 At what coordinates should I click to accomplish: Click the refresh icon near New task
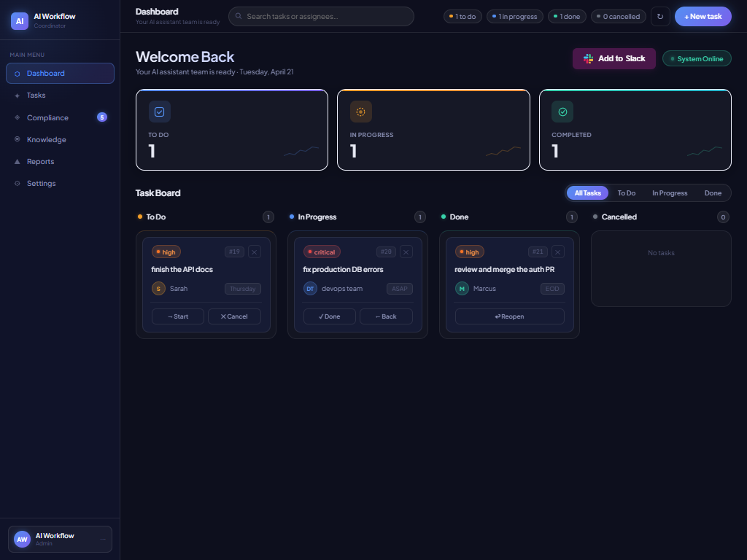[660, 16]
